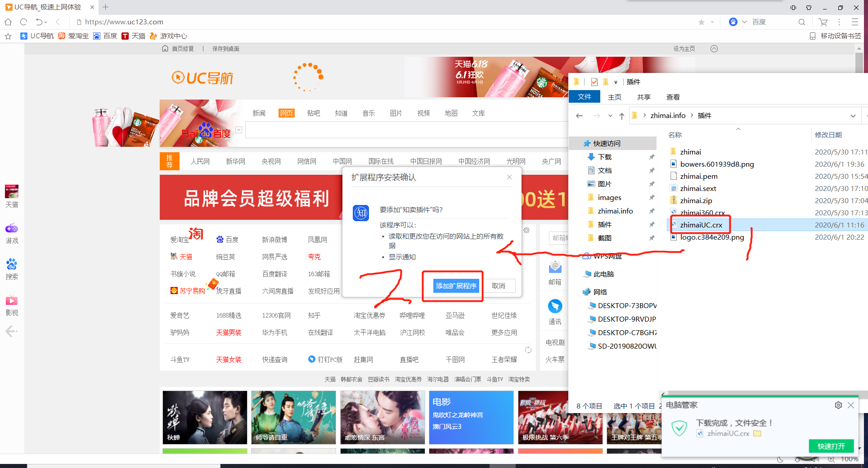The width and height of the screenshot is (868, 468).
Task: Open the shopping cart icon in toolbar
Action: click(x=823, y=22)
